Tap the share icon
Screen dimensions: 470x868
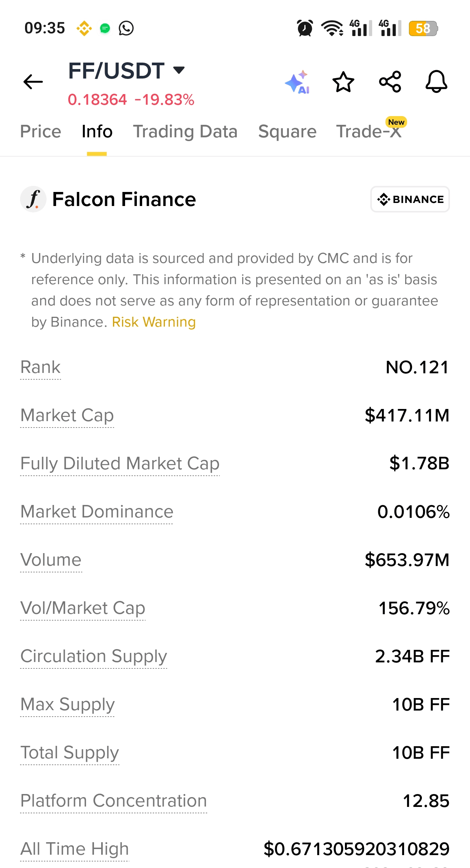coord(390,82)
